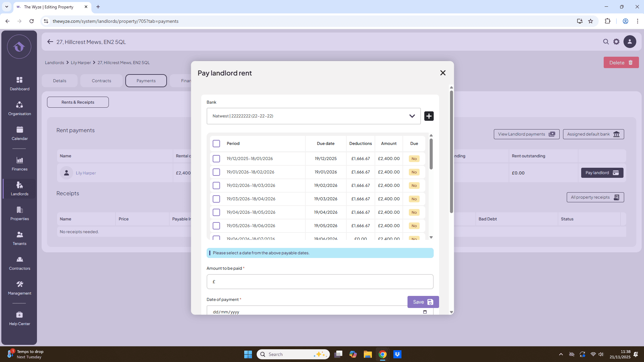
Task: Open Finances from the sidebar
Action: click(x=19, y=164)
